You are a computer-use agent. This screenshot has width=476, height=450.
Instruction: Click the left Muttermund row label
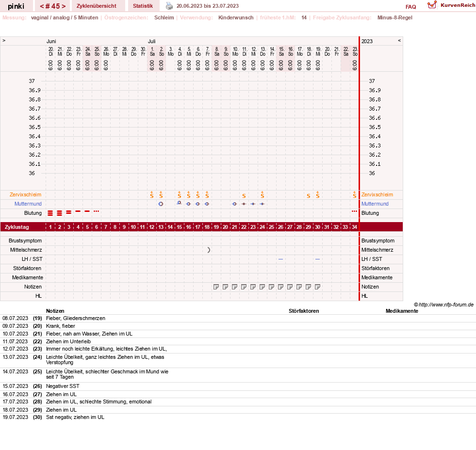[x=28, y=204]
